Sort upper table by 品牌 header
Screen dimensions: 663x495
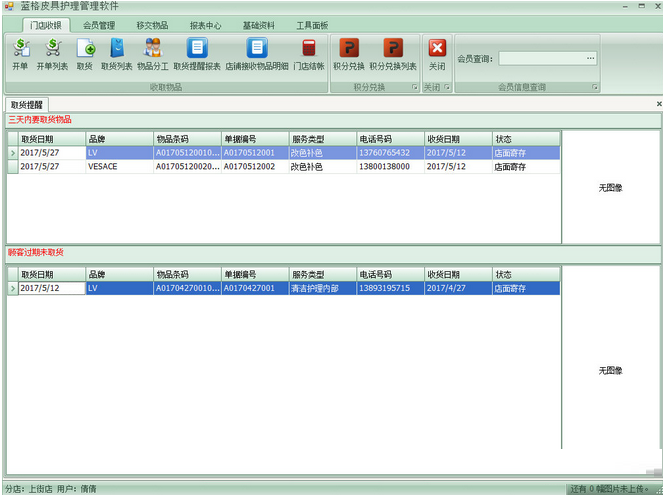[119, 139]
